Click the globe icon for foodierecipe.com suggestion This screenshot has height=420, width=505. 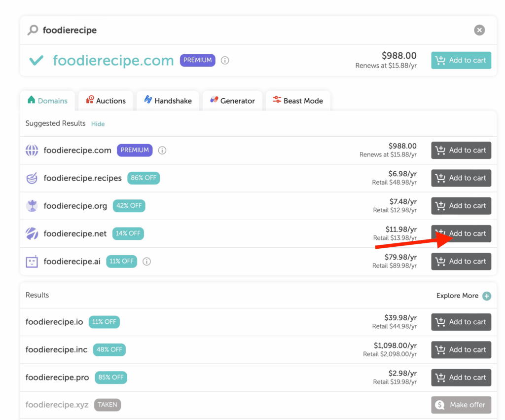click(32, 151)
